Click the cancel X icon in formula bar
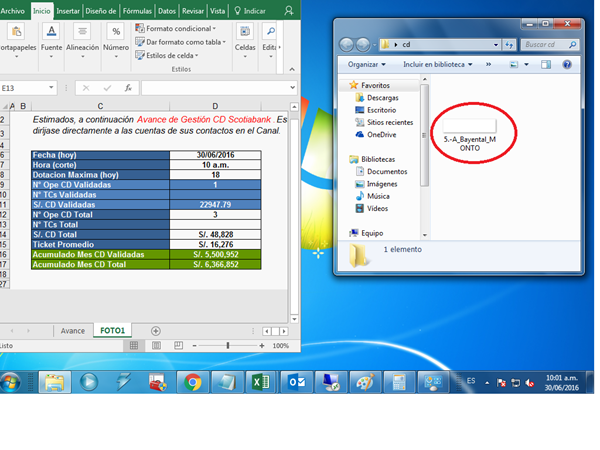The width and height of the screenshot is (600, 450). point(86,88)
